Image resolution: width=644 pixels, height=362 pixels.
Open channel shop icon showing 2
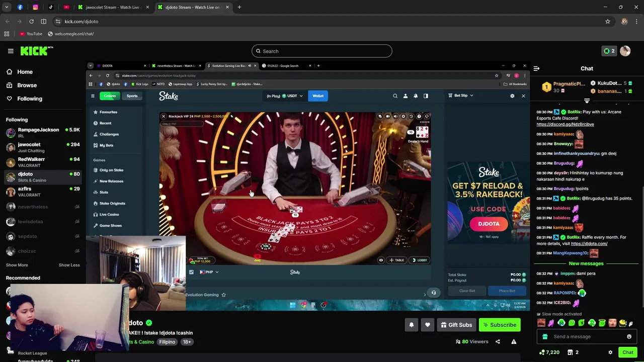(x=573, y=352)
